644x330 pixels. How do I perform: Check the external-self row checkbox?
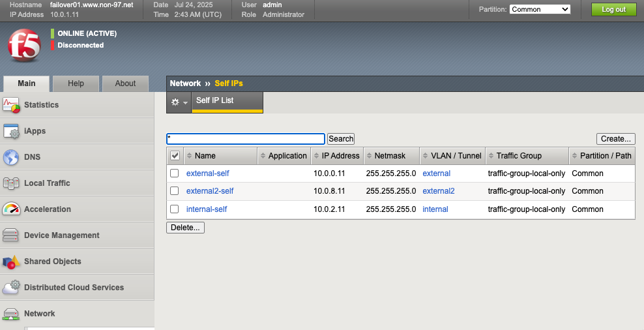coord(175,173)
